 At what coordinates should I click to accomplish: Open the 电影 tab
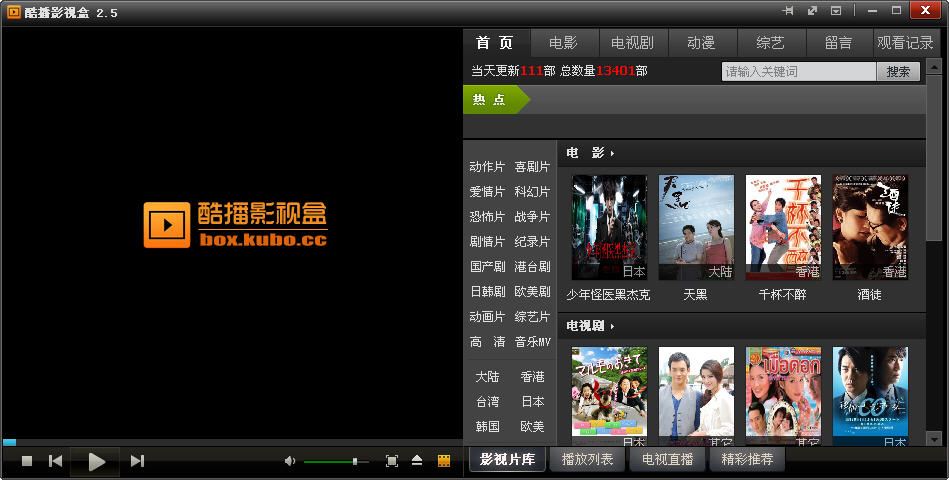click(564, 42)
